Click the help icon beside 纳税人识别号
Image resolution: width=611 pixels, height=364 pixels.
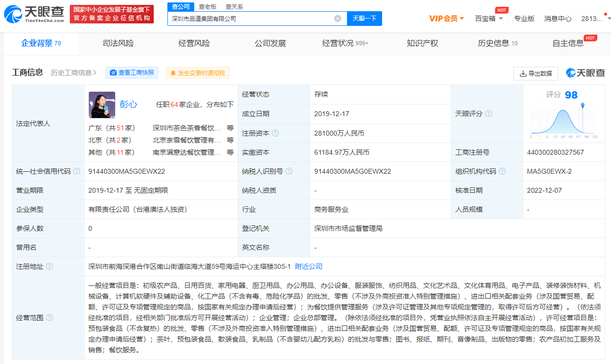click(x=290, y=171)
